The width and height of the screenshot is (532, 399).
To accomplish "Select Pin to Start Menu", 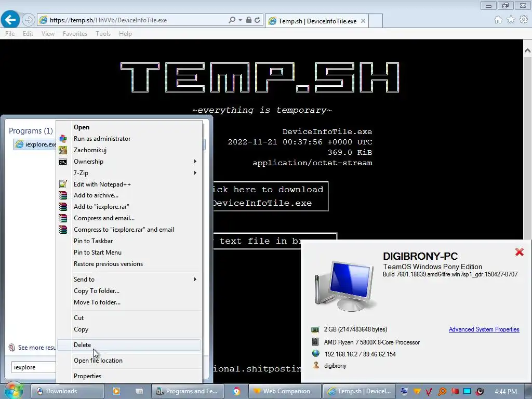I will tap(129, 252).
